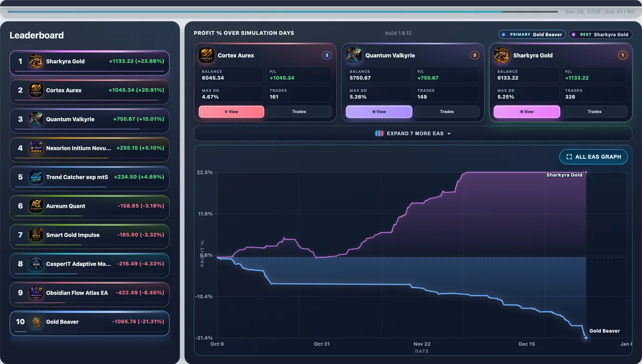Click rank badge 1 on Sharkyra Gold card
Image resolution: width=642 pixels, height=364 pixels.
coord(623,55)
